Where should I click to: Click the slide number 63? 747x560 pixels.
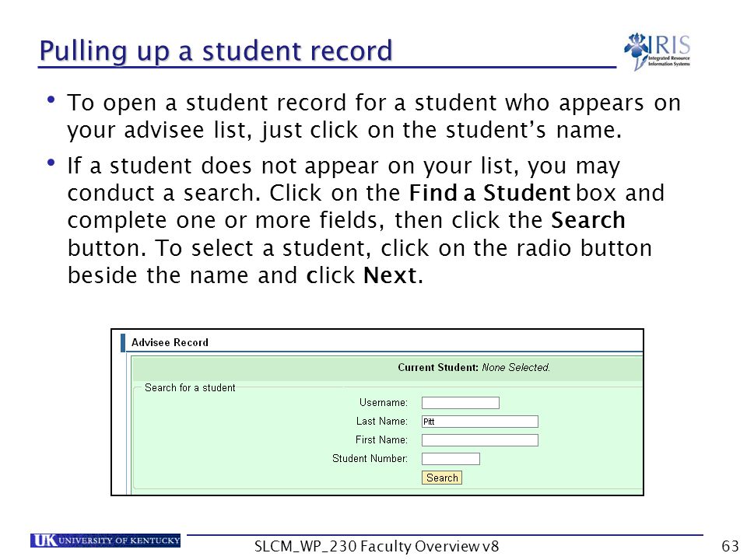tap(730, 546)
